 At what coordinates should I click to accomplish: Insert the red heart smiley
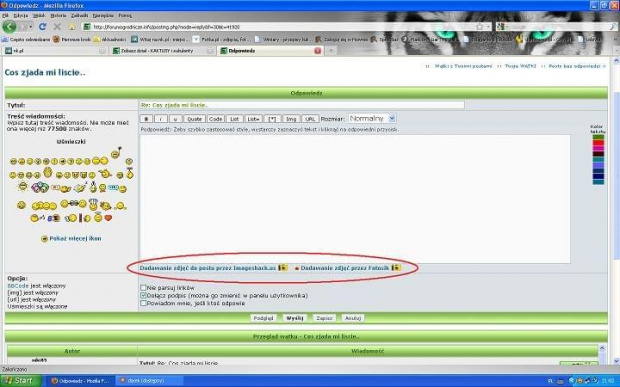(x=108, y=217)
